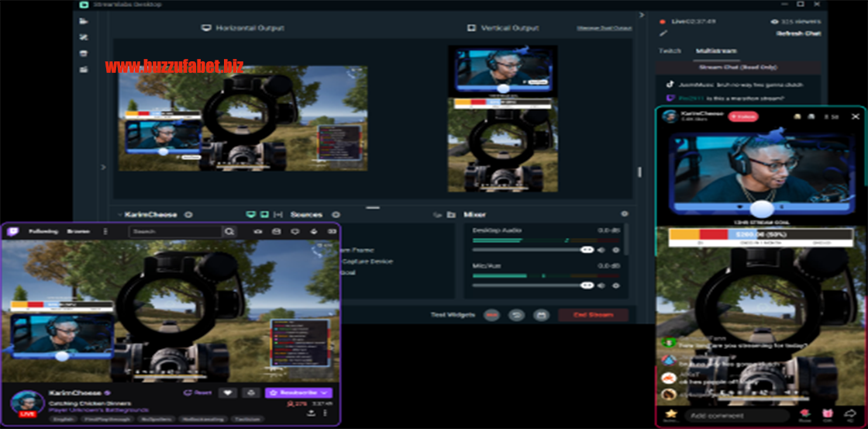Click the red REC record button
This screenshot has width=868, height=429.
tap(491, 315)
